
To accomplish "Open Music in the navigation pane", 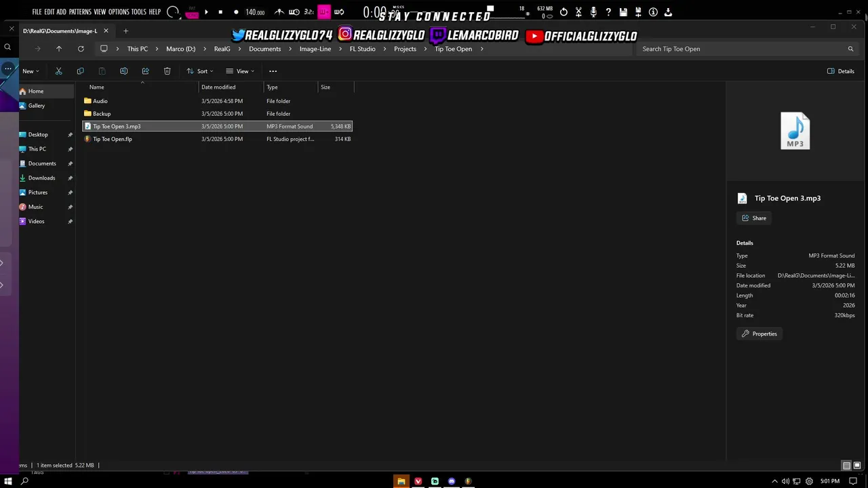I will [x=35, y=207].
